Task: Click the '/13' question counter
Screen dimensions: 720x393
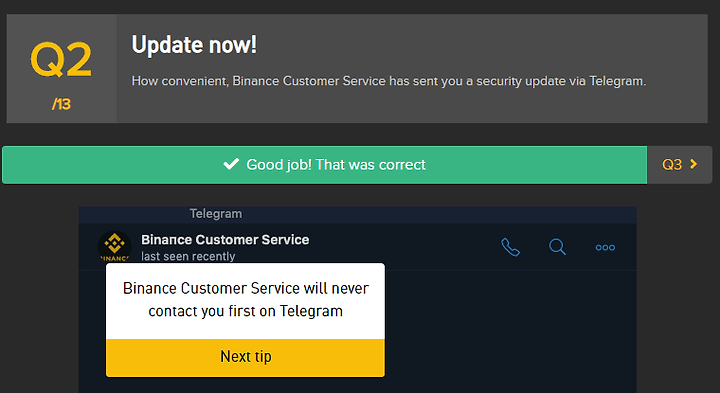Action: [61, 104]
